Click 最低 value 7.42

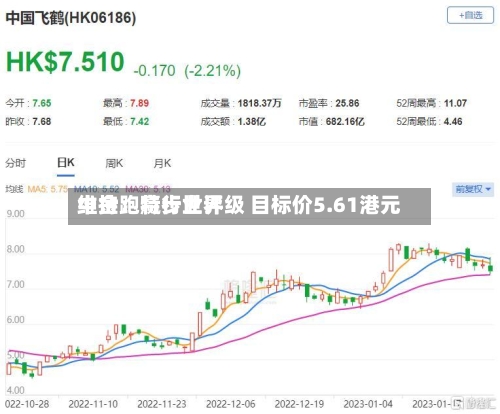tap(139, 121)
